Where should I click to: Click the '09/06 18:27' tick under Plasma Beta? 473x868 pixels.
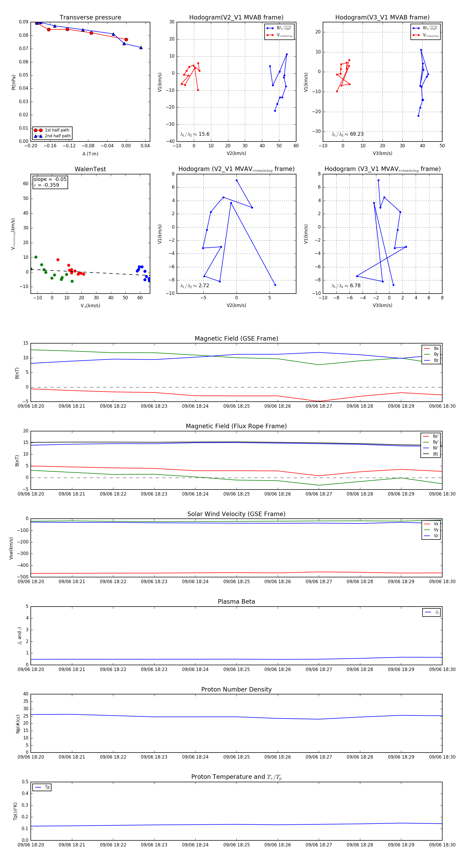tap(318, 669)
